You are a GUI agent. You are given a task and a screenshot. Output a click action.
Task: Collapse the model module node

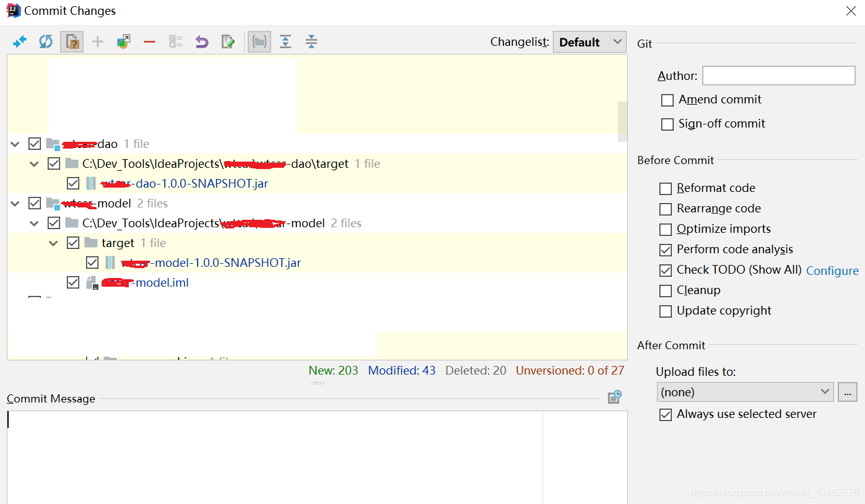pyautogui.click(x=15, y=203)
